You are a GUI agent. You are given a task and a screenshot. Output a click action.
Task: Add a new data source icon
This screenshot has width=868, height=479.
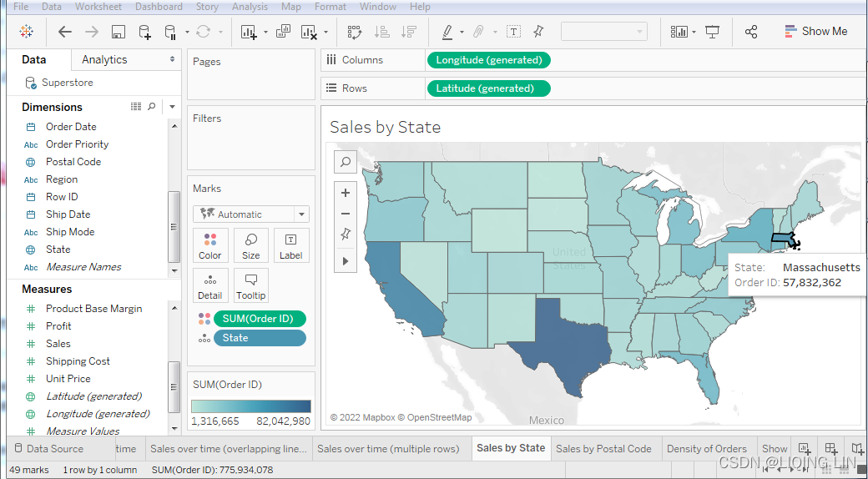point(144,32)
